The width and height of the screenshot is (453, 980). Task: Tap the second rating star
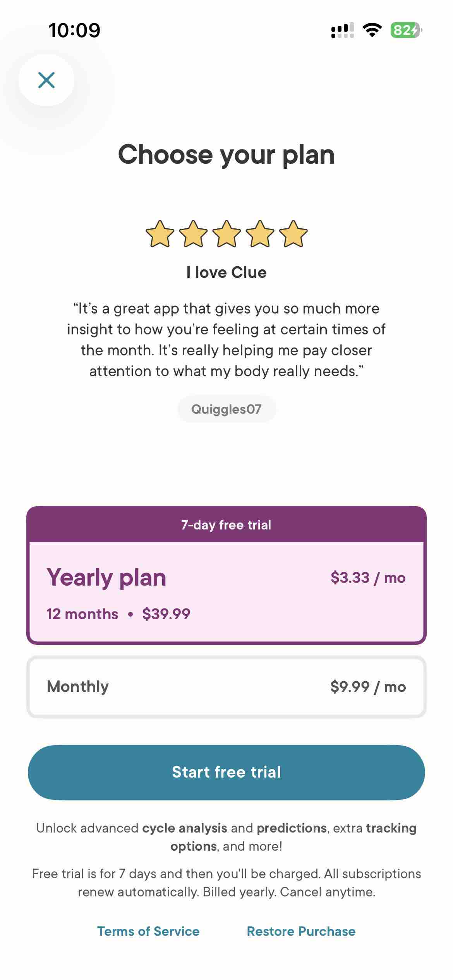coord(193,234)
